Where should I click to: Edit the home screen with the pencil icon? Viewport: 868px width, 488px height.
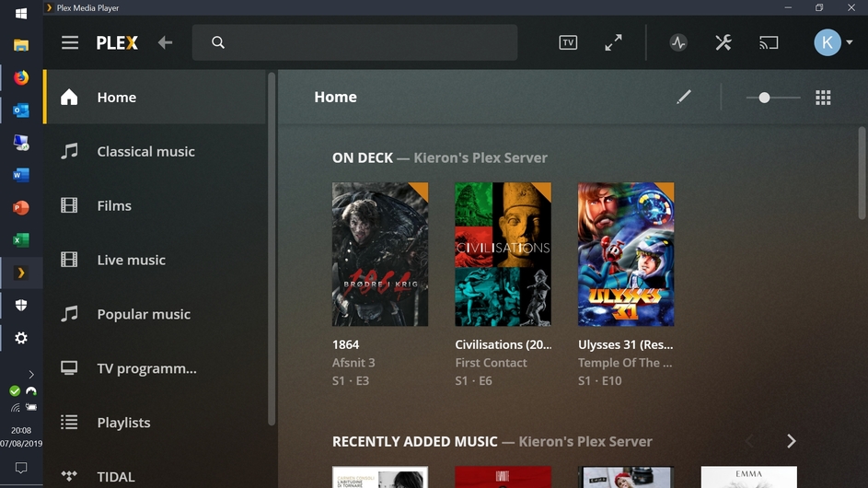coord(684,97)
